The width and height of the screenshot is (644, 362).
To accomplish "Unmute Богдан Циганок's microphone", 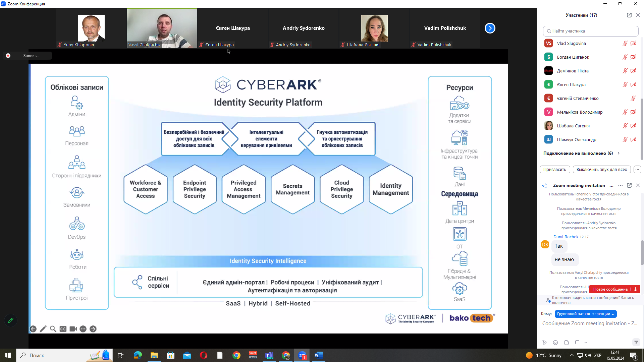I will [625, 57].
